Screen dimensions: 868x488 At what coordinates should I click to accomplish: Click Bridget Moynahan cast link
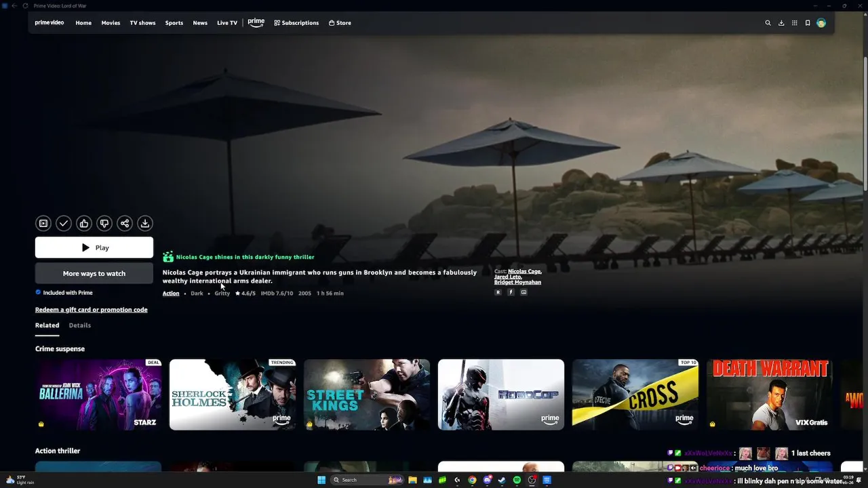tap(517, 282)
